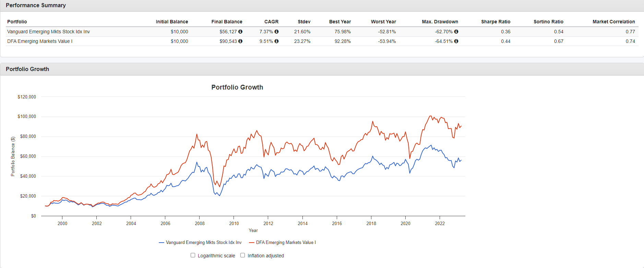Click the -53.94% worst year value
644x268 pixels.
pyautogui.click(x=387, y=41)
